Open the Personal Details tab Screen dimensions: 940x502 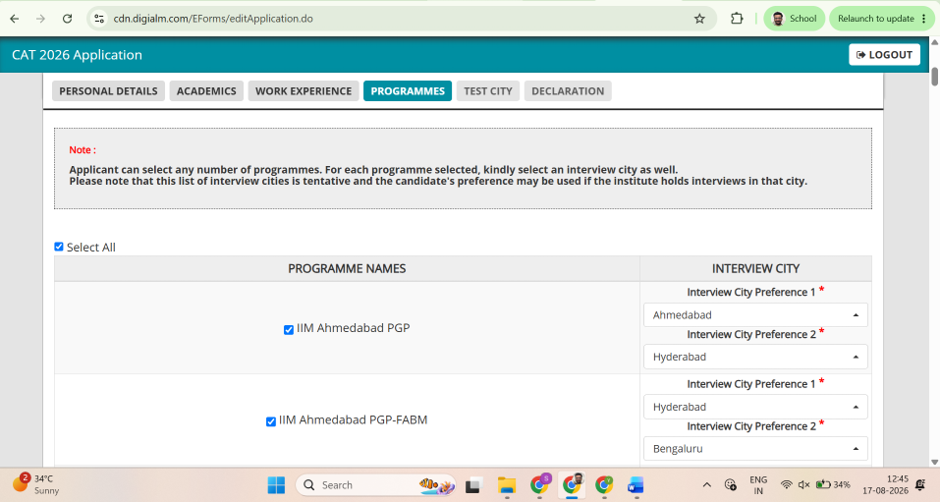109,91
